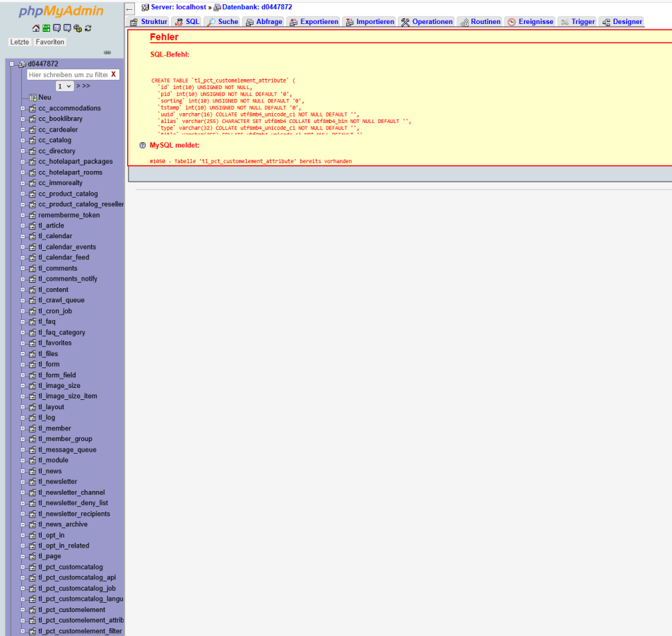The height and width of the screenshot is (636, 672).
Task: Select the tl_member table in tree
Action: coord(54,428)
